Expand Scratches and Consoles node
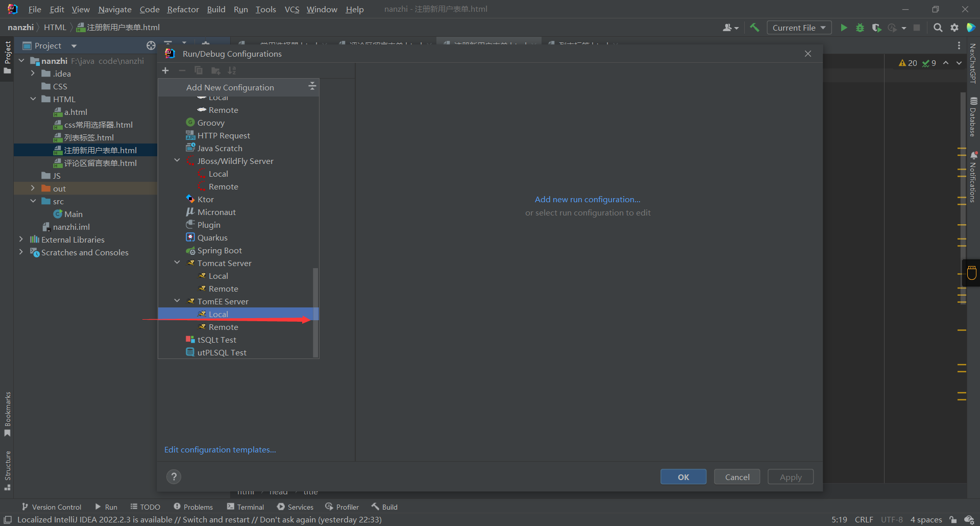Viewport: 980px width, 526px height. tap(21, 252)
